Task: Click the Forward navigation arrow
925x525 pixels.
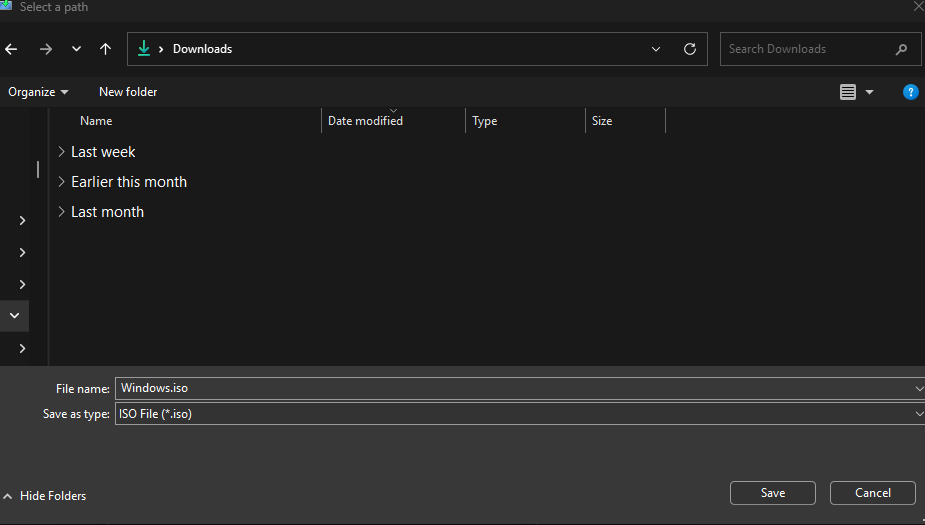Action: point(46,49)
